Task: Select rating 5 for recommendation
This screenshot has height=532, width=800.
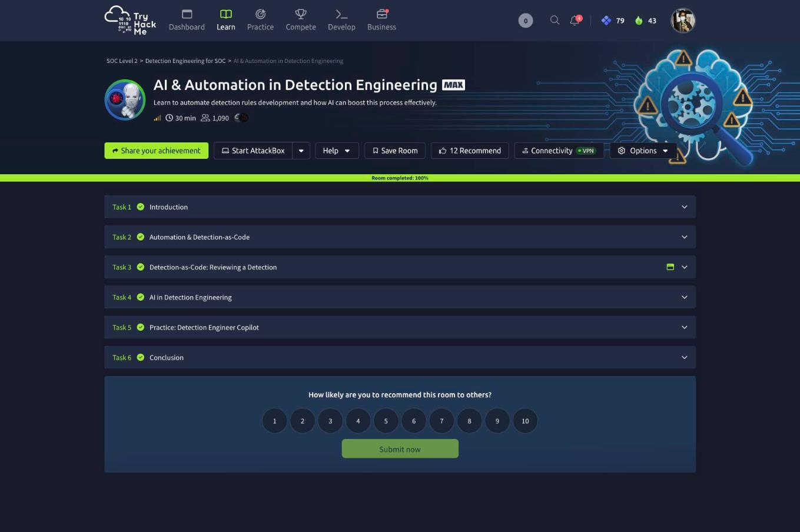Action: coord(386,421)
